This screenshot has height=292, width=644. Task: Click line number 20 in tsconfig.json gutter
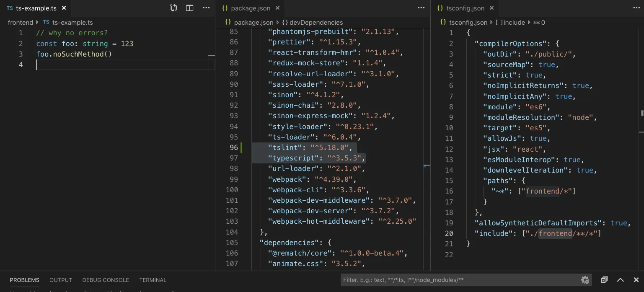click(449, 233)
